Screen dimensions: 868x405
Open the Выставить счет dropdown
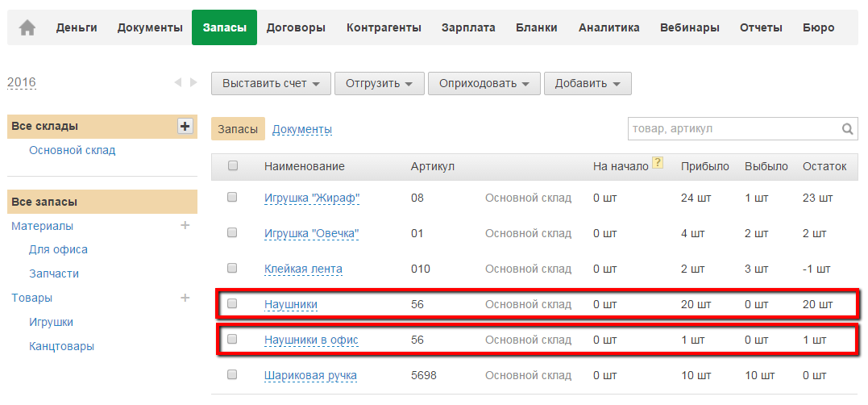click(271, 84)
